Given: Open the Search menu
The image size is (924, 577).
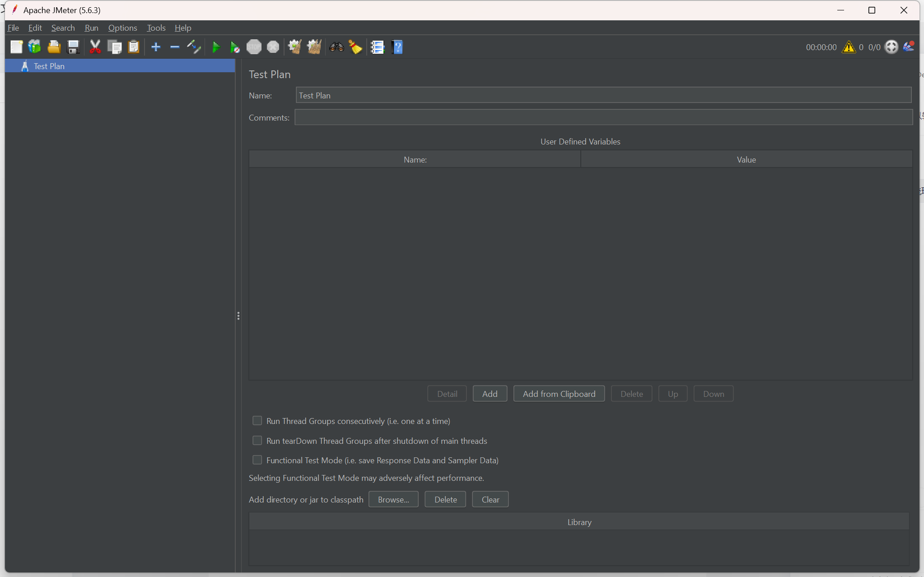Looking at the screenshot, I should 63,28.
